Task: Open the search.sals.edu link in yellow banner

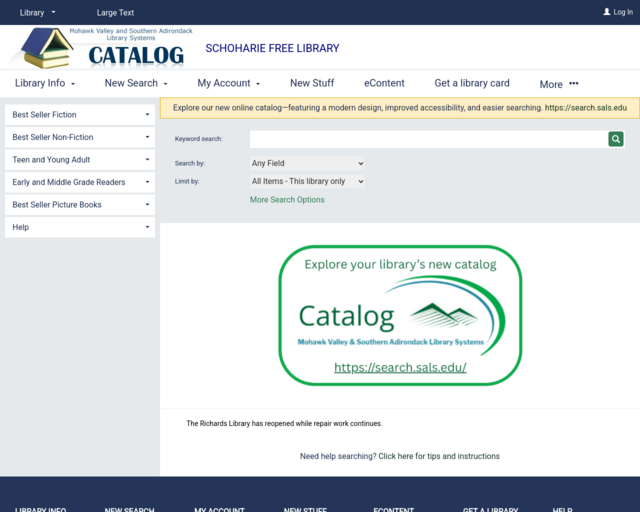Action: pos(585,108)
